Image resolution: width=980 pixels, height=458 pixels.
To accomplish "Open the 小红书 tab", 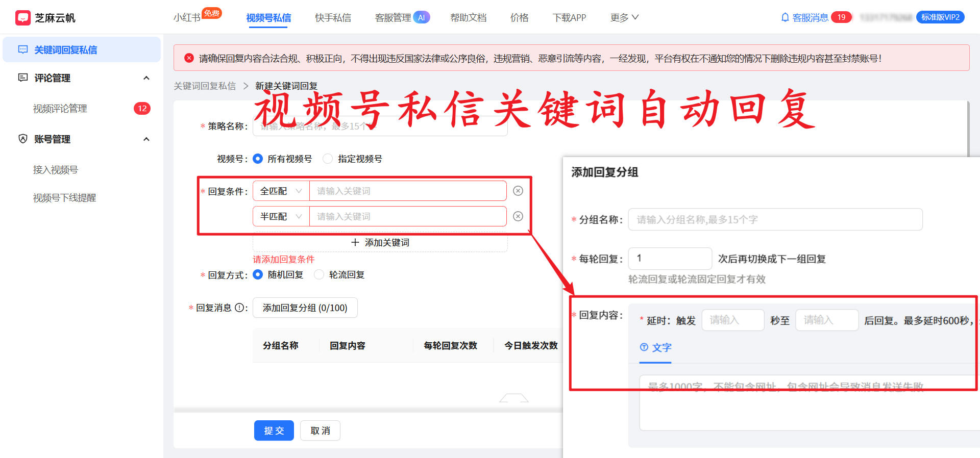I will point(187,18).
